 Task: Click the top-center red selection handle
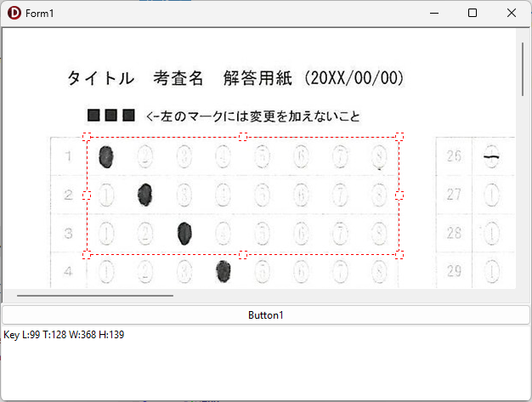pos(243,136)
